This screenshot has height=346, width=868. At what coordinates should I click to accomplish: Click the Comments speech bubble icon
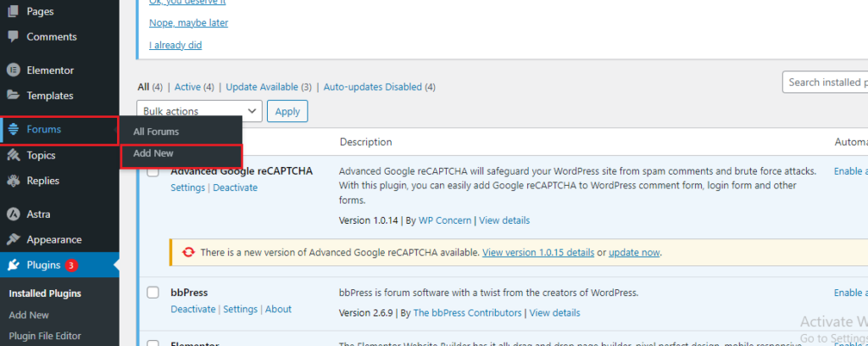click(14, 36)
